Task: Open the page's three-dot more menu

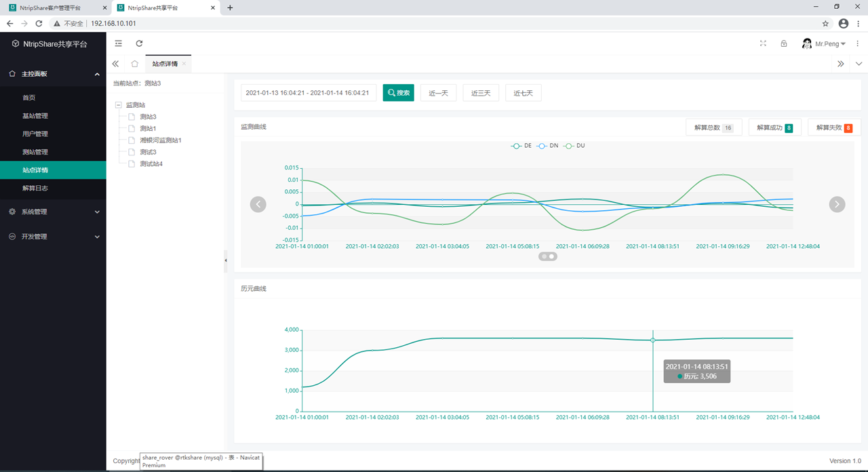Action: click(x=858, y=43)
